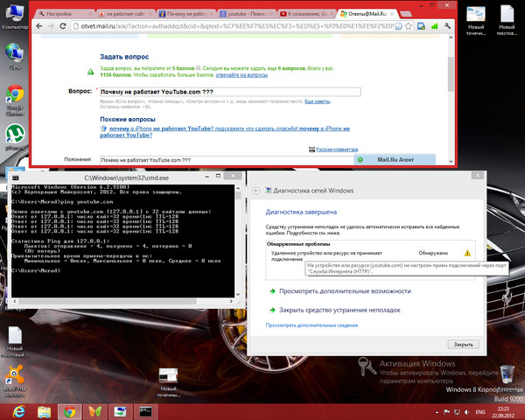Open the 'Еще советы' link
The image size is (525, 420).
(317, 101)
